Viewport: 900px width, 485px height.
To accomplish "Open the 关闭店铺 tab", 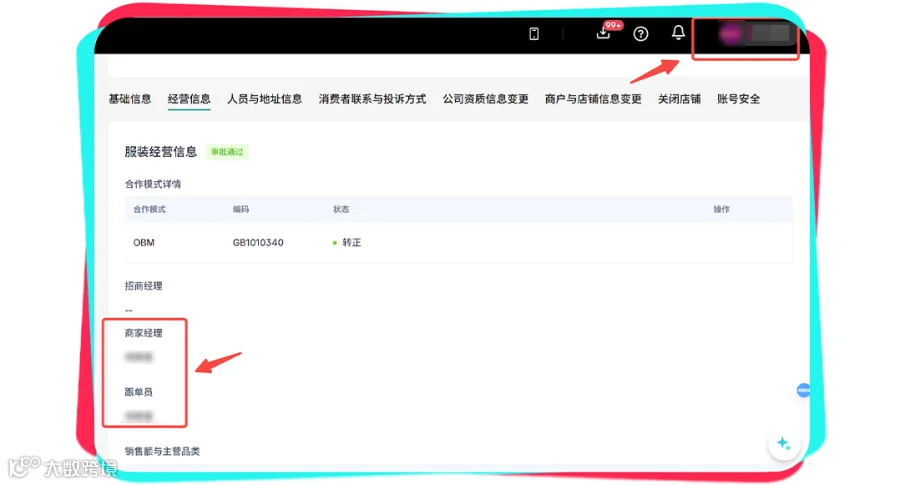I will 679,99.
